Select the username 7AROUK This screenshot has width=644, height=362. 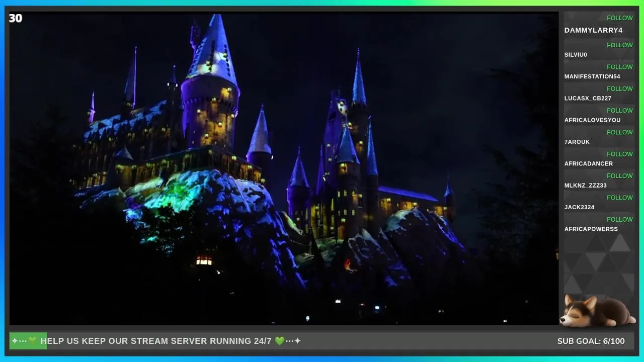click(x=577, y=142)
